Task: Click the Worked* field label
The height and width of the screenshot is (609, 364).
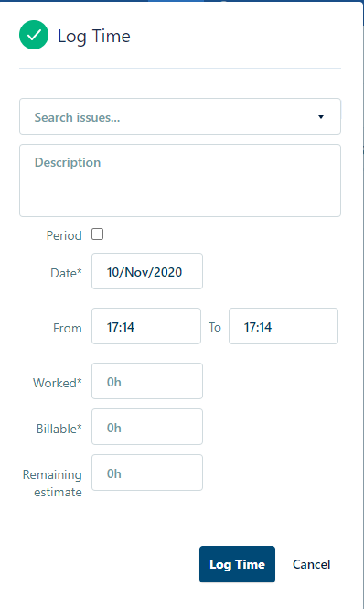Action: tap(58, 383)
